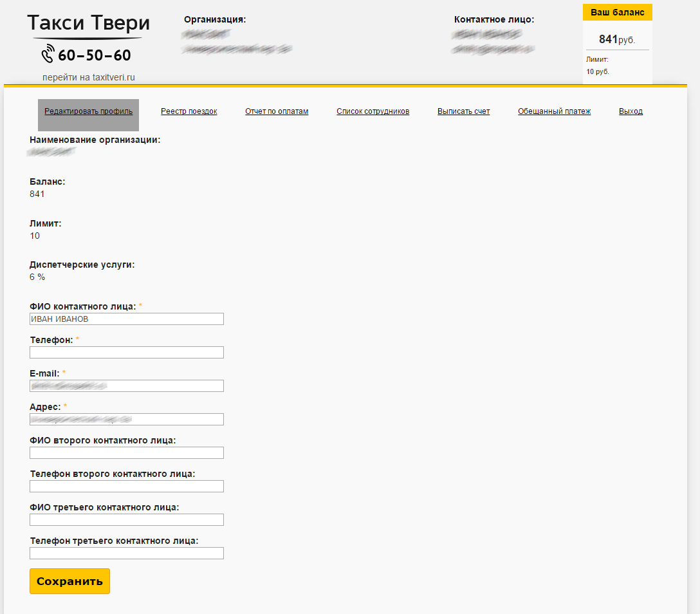The height and width of the screenshot is (614, 700).
Task: Focus Телефон третьего контактного лица field
Action: [x=127, y=553]
